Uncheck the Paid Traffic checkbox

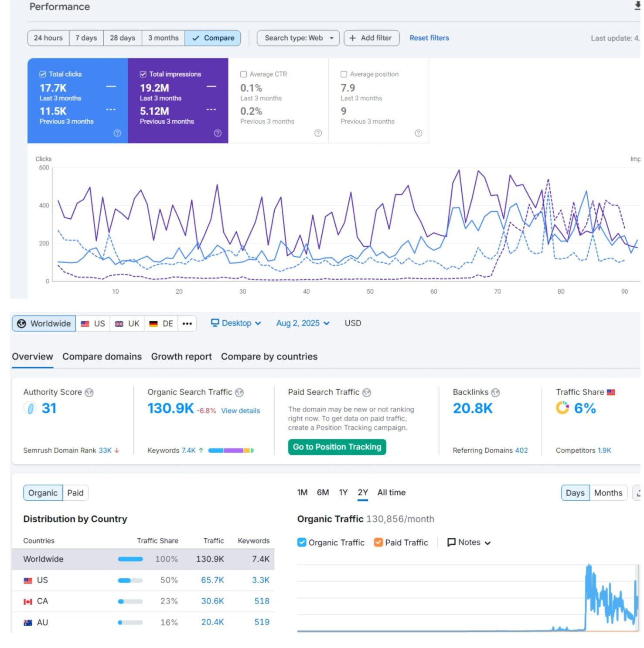[x=378, y=542]
